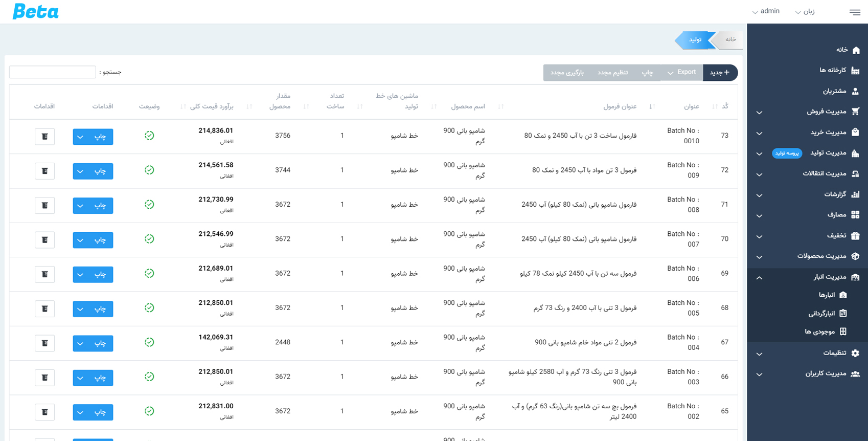868x441 pixels.
Task: Click the customers person icon in sidebar
Action: [855, 91]
